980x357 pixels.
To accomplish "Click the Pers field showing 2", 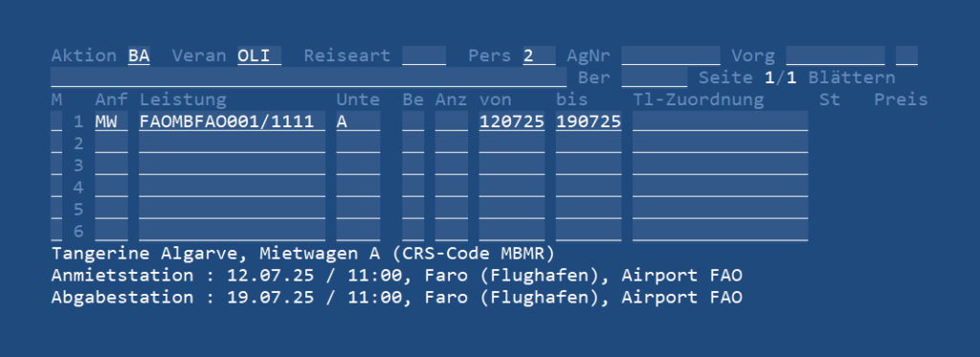I will [x=539, y=56].
